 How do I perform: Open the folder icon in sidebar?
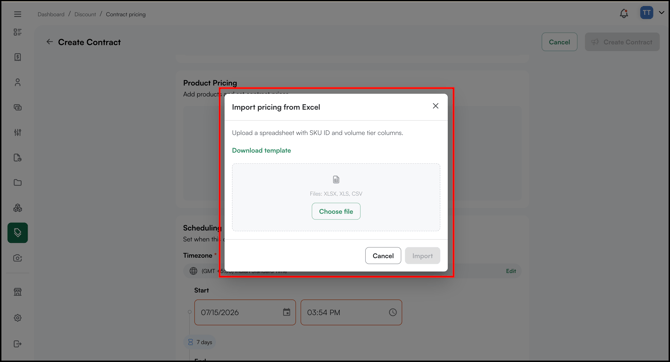18,182
